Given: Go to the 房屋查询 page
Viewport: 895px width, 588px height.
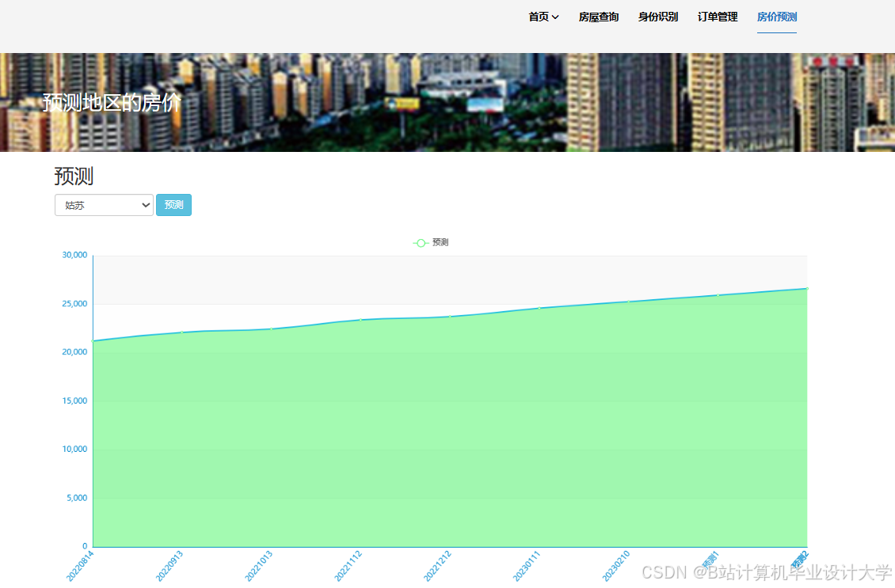Looking at the screenshot, I should (x=598, y=17).
